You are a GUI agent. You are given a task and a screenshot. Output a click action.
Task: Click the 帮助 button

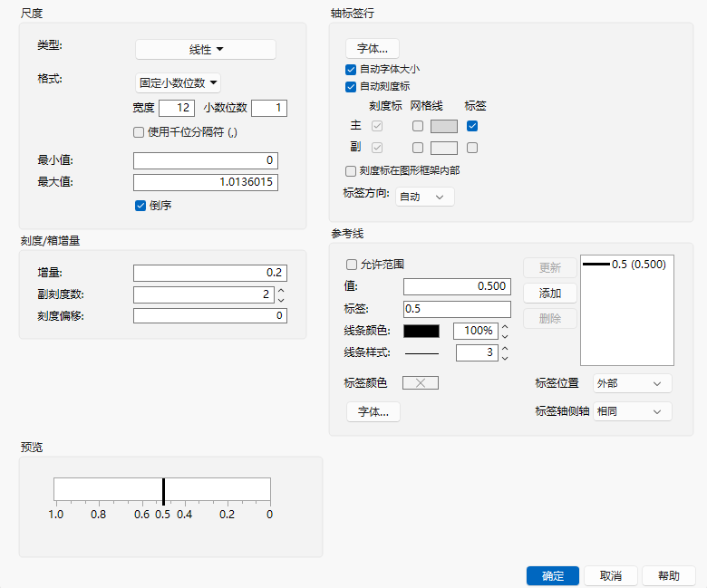coord(669,576)
